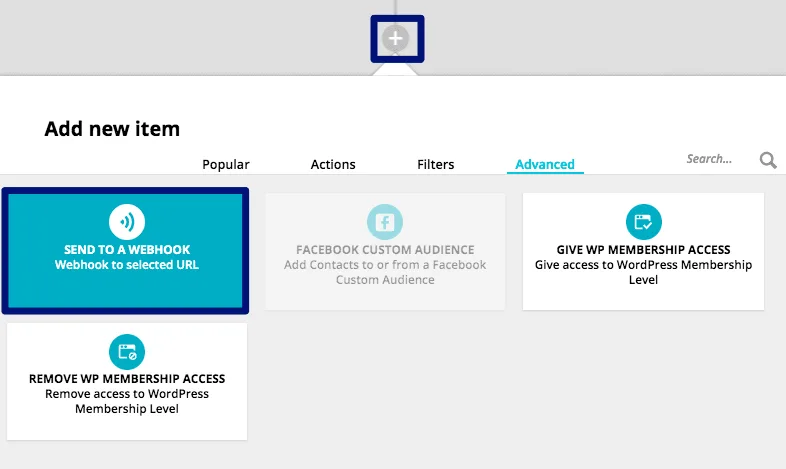Click 'Remove access to WordPress' description text
This screenshot has height=469, width=786.
point(127,394)
